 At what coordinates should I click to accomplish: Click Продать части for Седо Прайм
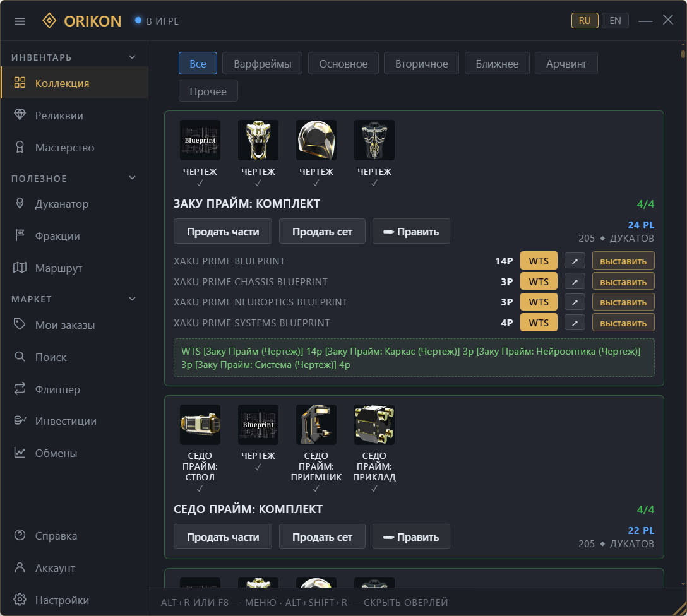(x=222, y=536)
